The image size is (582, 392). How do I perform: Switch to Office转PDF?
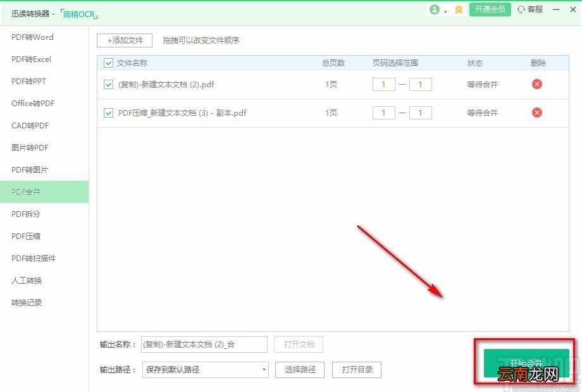[x=44, y=104]
